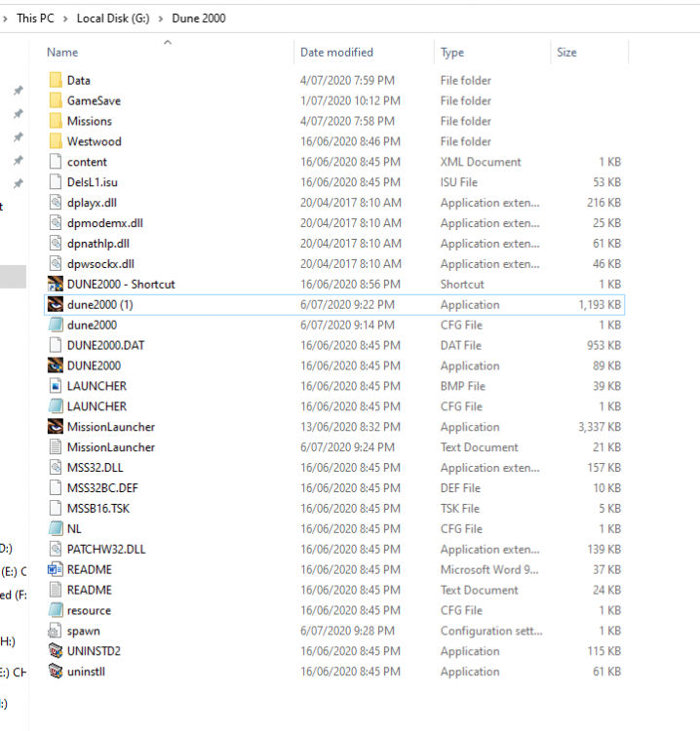Select the spawn configuration settings icon
This screenshot has height=731, width=700.
(56, 631)
